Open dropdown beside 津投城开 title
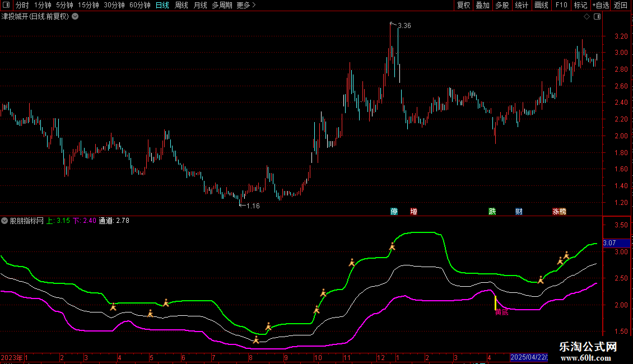The image size is (633, 364). pos(75,17)
